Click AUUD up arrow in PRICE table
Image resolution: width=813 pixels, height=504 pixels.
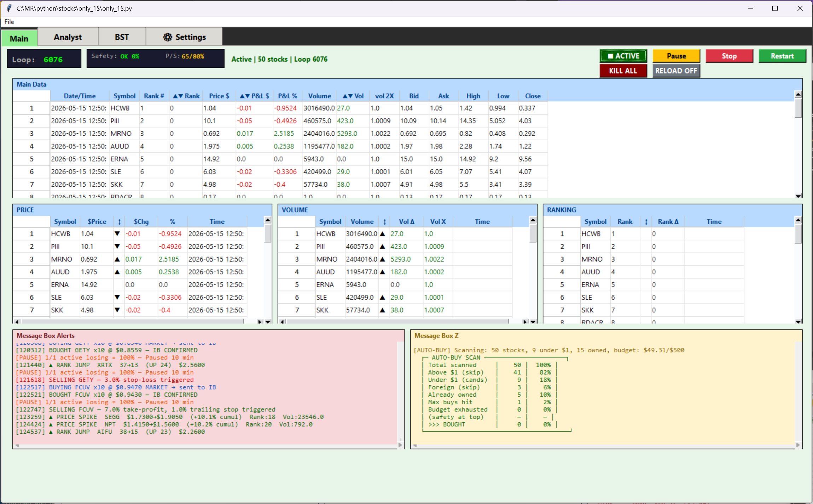tap(117, 272)
